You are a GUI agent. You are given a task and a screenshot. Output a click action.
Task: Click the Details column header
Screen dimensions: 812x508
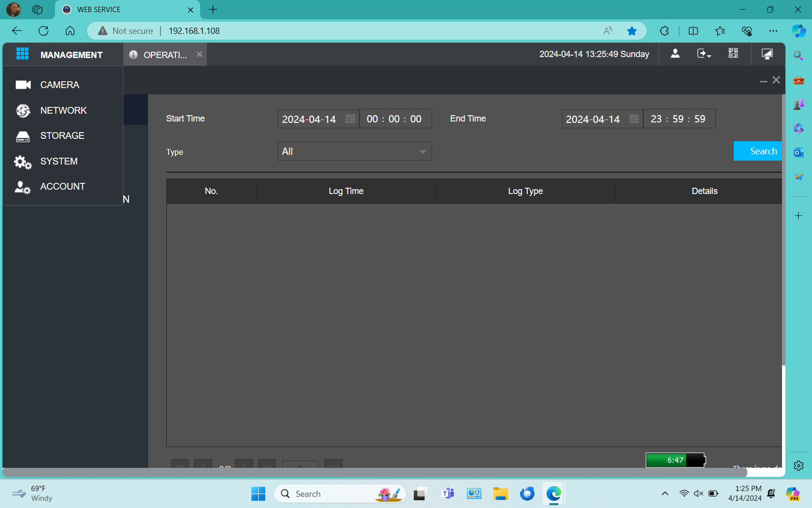click(699, 191)
